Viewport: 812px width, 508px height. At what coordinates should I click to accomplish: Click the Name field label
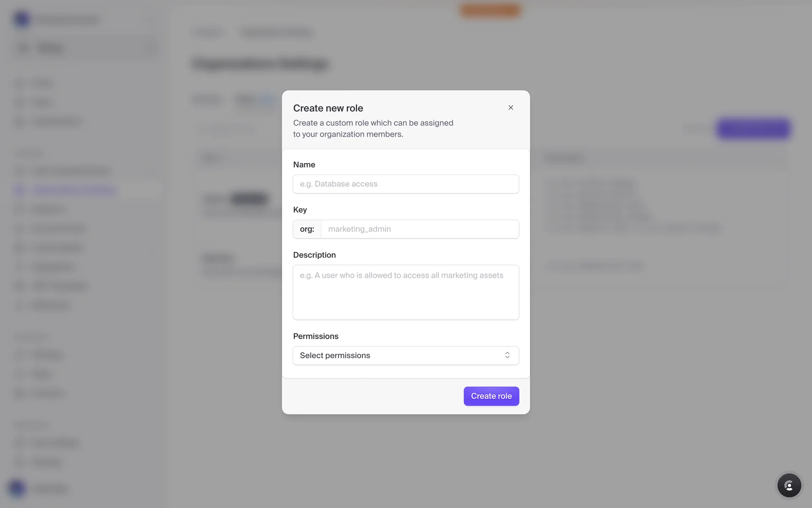304,165
